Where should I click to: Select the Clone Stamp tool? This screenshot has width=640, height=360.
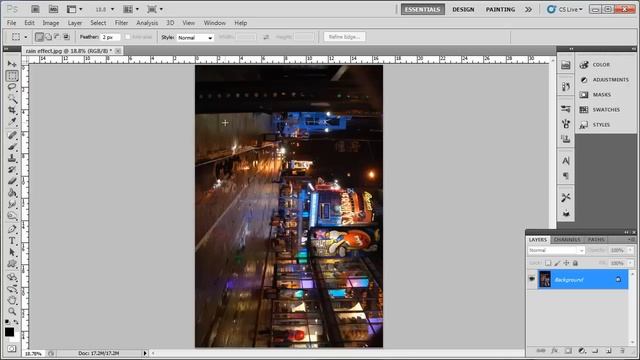pyautogui.click(x=12, y=158)
